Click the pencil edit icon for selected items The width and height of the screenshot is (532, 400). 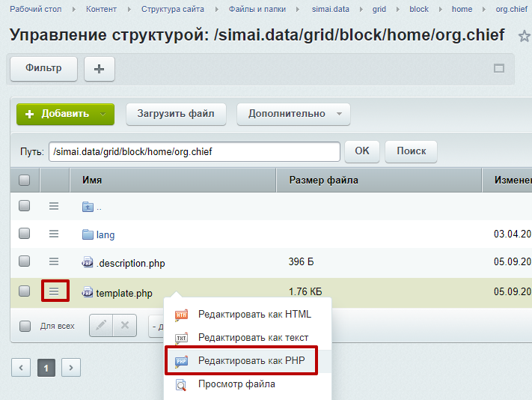pyautogui.click(x=101, y=326)
